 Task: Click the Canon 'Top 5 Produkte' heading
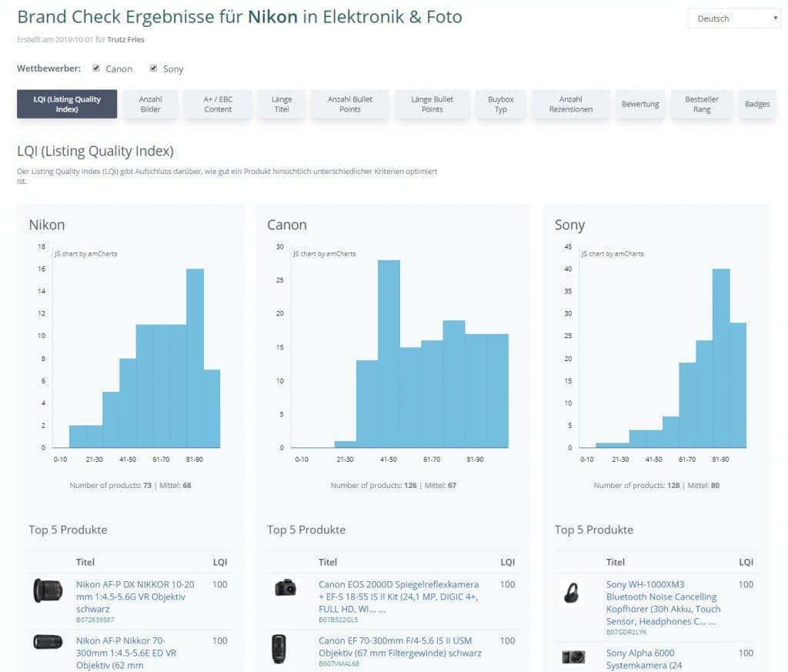click(x=306, y=530)
